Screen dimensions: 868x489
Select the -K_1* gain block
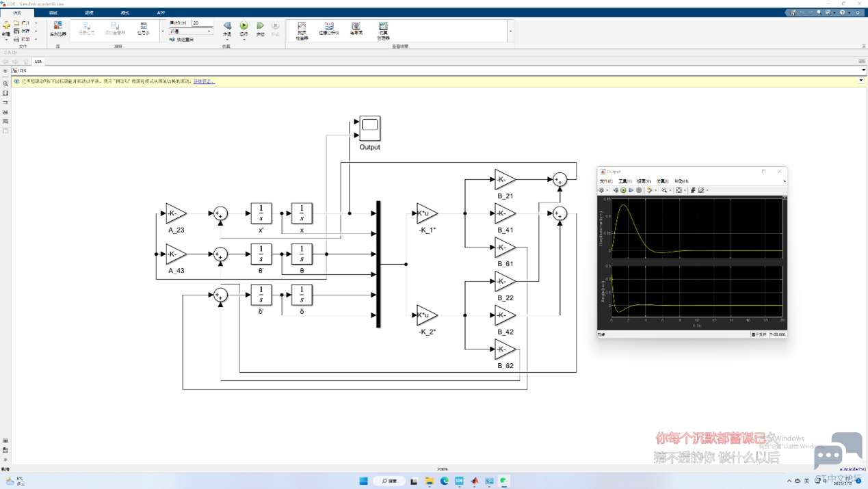click(428, 213)
